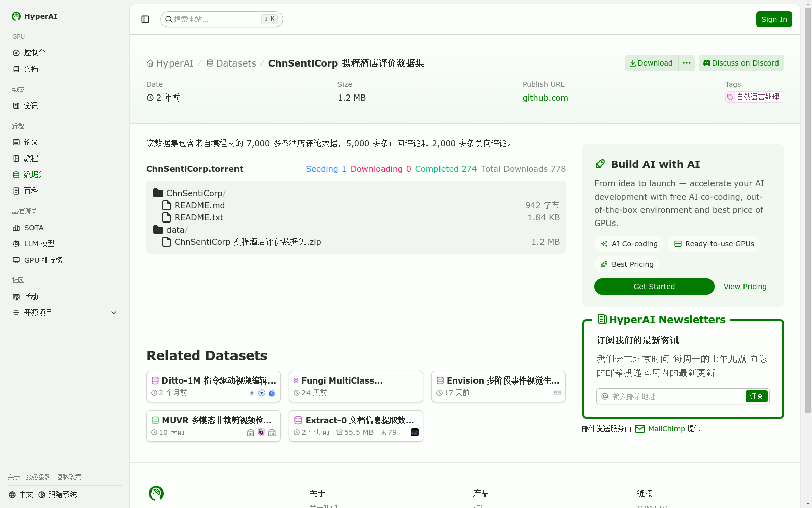Screen dimensions: 812x508
Task: Click the 关于 footer link in sidebar
Action: [x=14, y=477]
